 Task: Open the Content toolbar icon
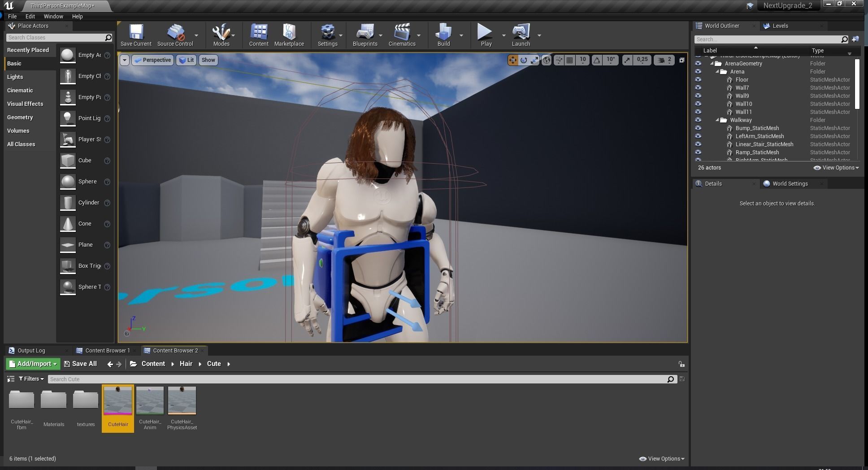(x=259, y=32)
